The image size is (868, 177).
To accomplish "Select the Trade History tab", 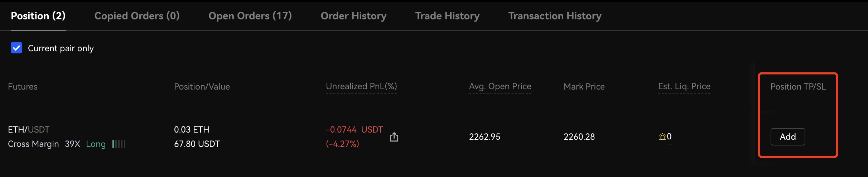I will tap(447, 16).
